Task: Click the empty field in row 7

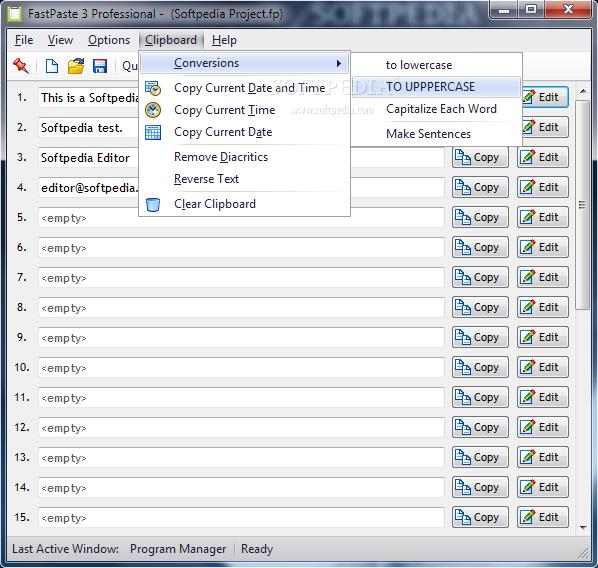Action: click(x=241, y=278)
